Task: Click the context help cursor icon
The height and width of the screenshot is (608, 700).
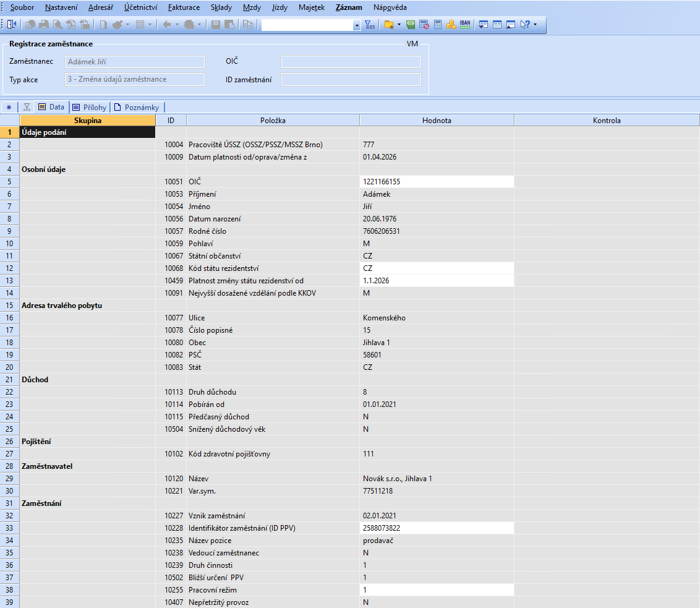Action: [525, 25]
